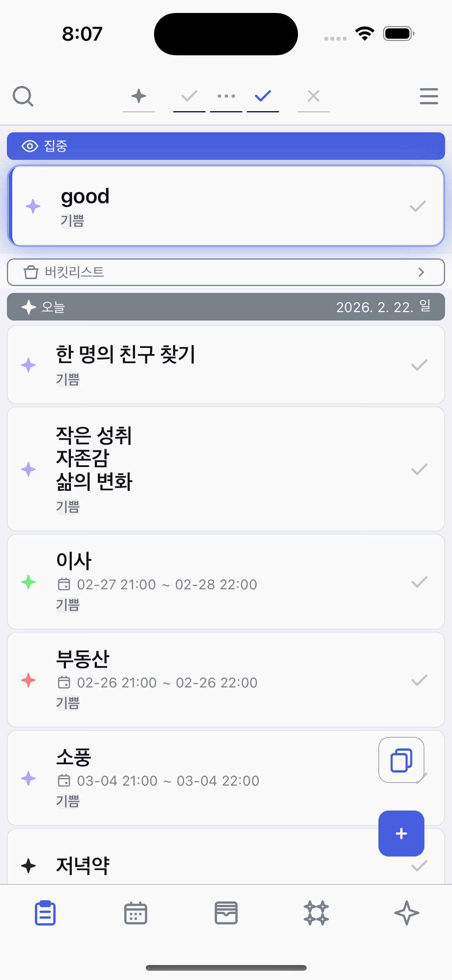Image resolution: width=452 pixels, height=980 pixels.
Task: Collapse the 오늘 section header
Action: click(226, 307)
